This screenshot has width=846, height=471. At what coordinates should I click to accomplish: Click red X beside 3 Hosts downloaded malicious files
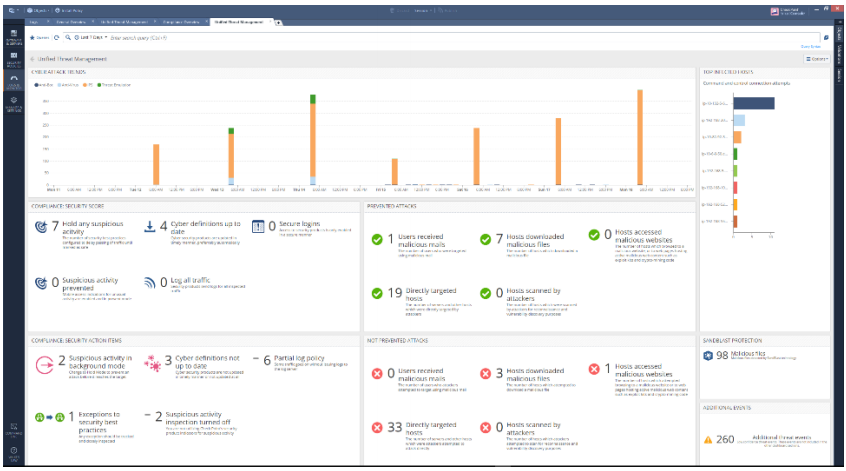(x=486, y=373)
